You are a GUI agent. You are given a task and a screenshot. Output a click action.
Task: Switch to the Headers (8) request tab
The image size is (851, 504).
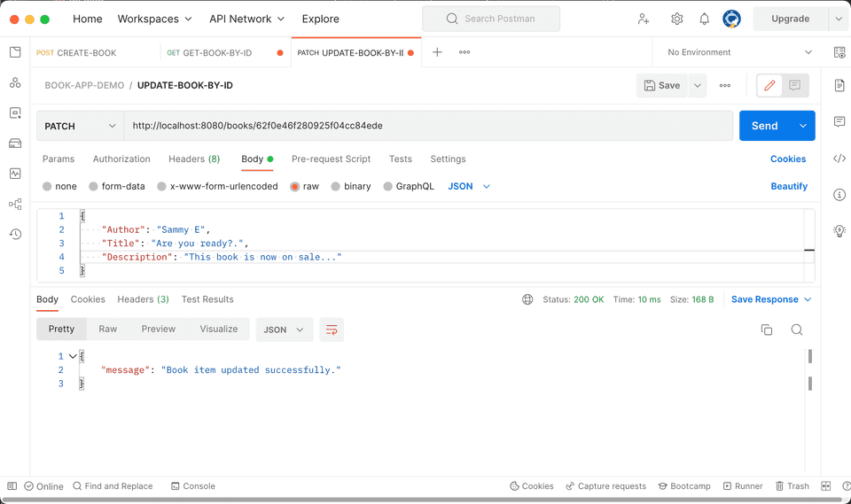[194, 159]
